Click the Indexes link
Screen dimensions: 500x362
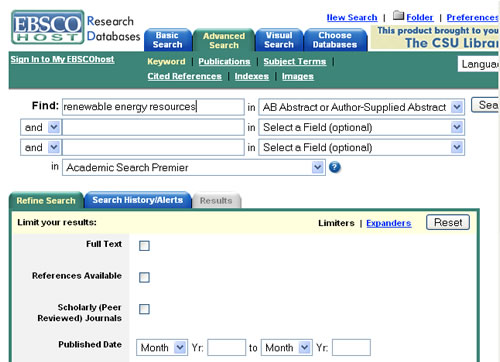[252, 76]
